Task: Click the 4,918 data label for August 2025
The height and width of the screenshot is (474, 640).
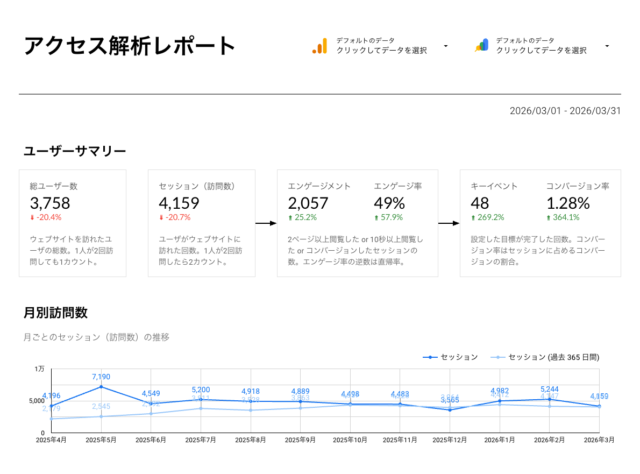Action: [x=250, y=391]
